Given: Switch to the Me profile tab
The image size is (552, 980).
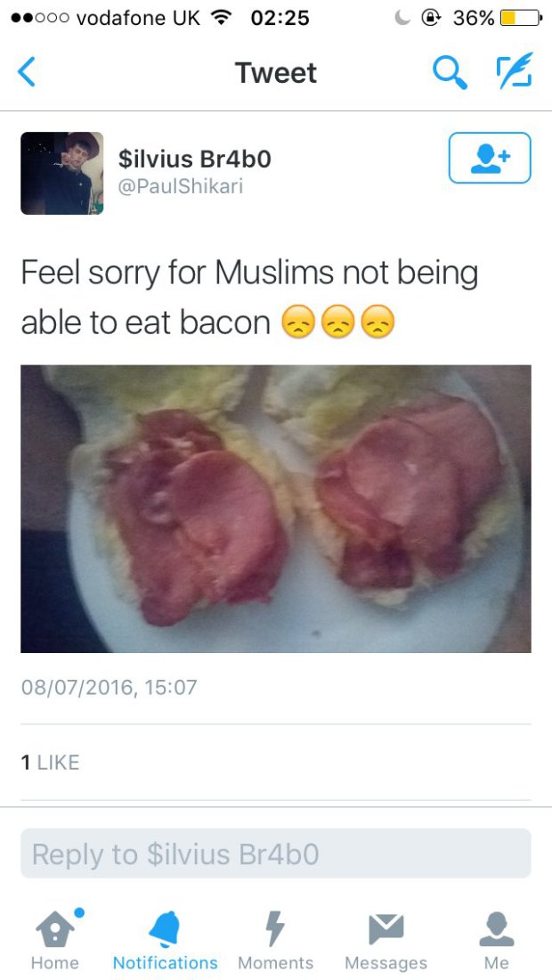Looking at the screenshot, I should [x=497, y=939].
